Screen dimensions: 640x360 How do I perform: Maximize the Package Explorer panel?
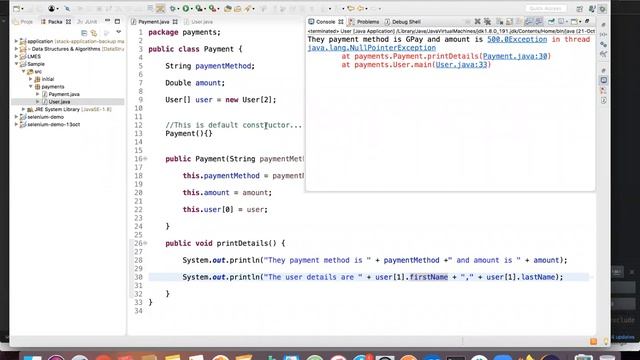[x=118, y=21]
